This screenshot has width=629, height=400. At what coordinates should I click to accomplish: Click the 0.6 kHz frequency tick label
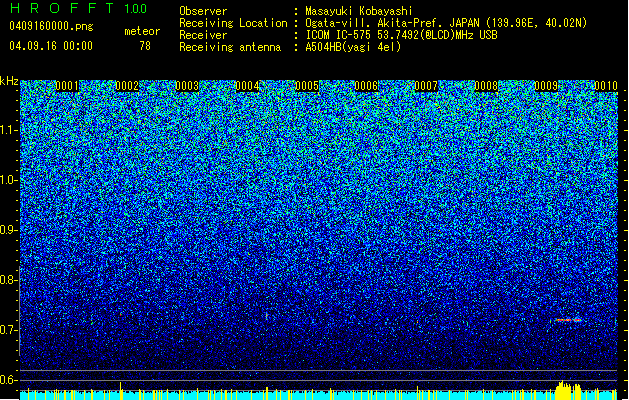9,380
